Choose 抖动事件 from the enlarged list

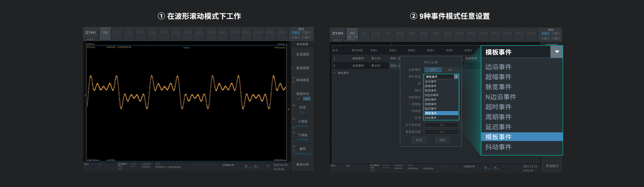(498, 147)
